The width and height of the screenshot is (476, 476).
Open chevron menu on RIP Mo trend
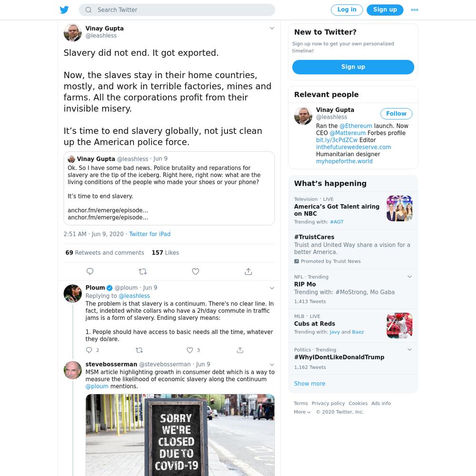pos(409,277)
